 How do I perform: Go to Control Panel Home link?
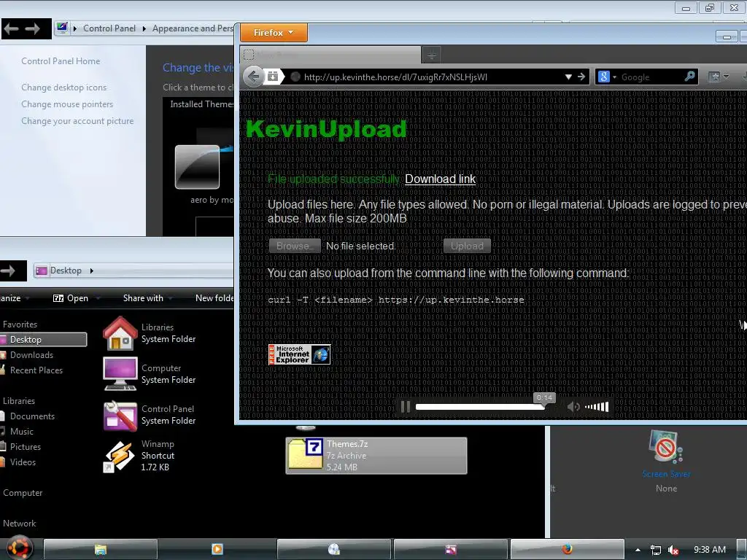(x=61, y=61)
